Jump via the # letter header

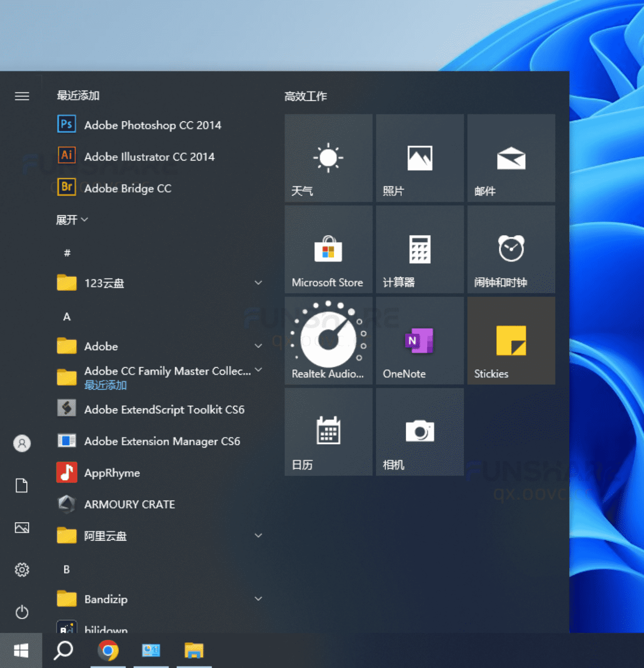67,253
